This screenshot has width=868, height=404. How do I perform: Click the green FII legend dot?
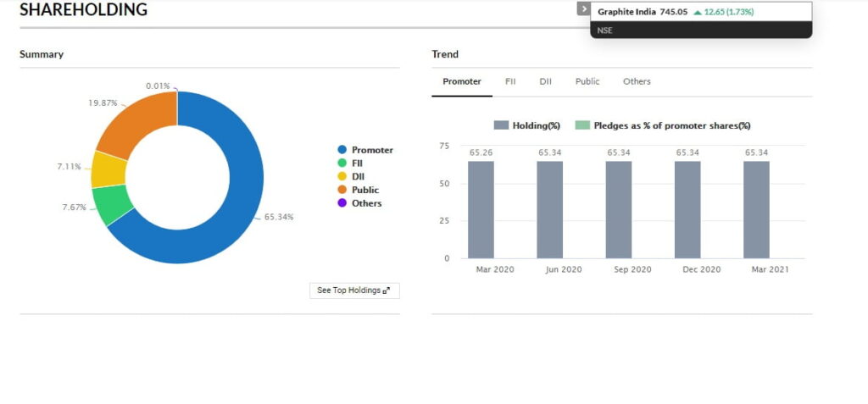click(342, 163)
